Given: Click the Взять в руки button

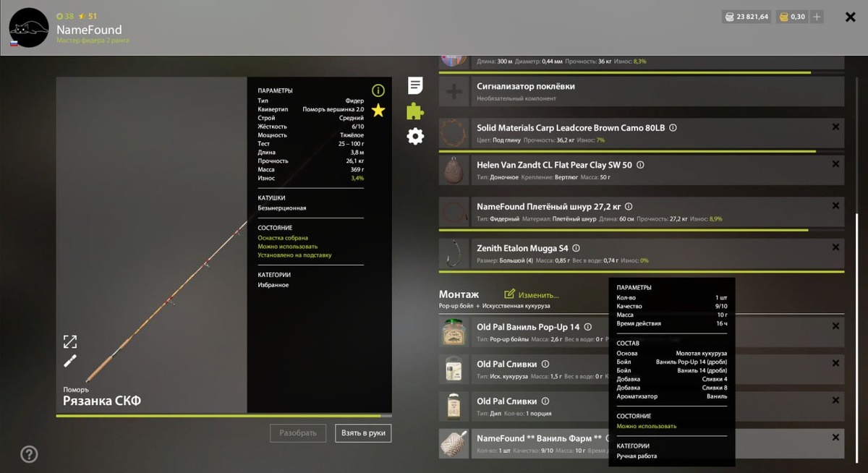Looking at the screenshot, I should (363, 433).
